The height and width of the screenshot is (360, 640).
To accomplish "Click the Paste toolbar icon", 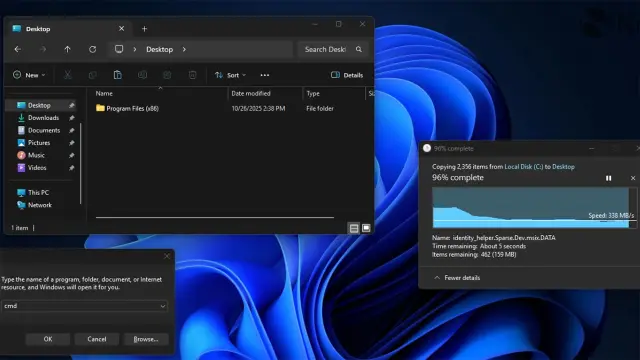I will pos(118,75).
